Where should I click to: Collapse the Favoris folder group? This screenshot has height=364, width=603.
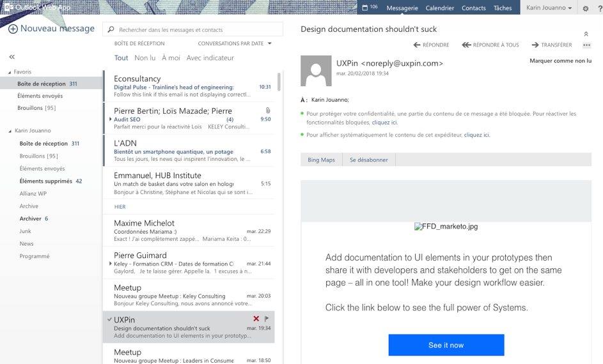[x=10, y=72]
